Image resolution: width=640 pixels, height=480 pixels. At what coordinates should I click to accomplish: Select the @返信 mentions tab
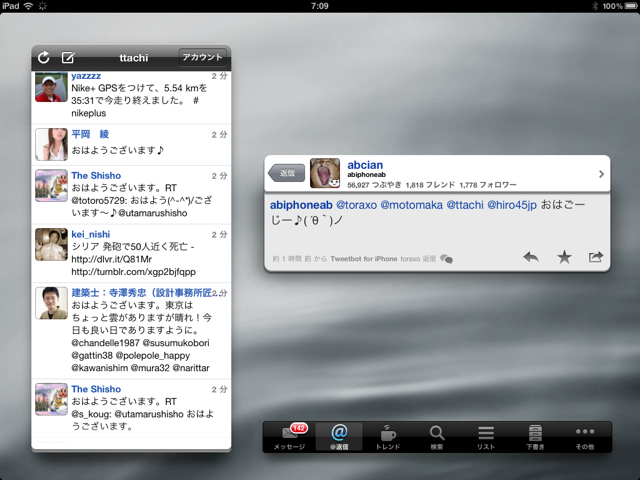coord(338,437)
